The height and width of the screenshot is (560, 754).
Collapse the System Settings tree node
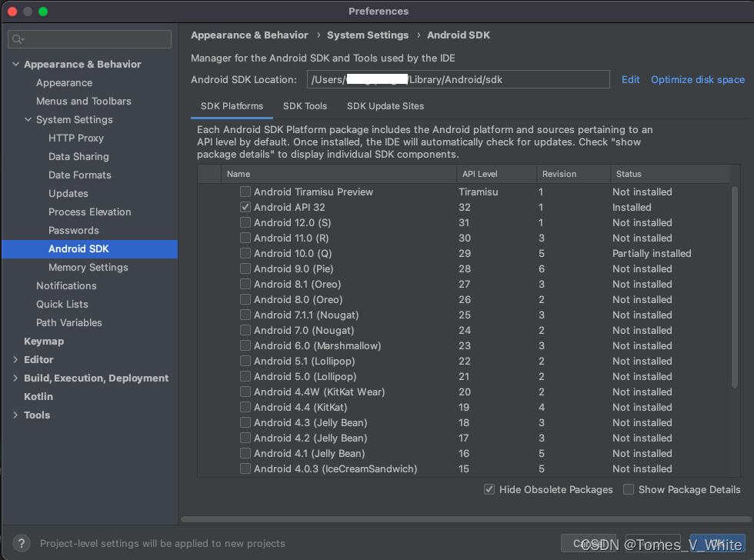pyautogui.click(x=28, y=119)
